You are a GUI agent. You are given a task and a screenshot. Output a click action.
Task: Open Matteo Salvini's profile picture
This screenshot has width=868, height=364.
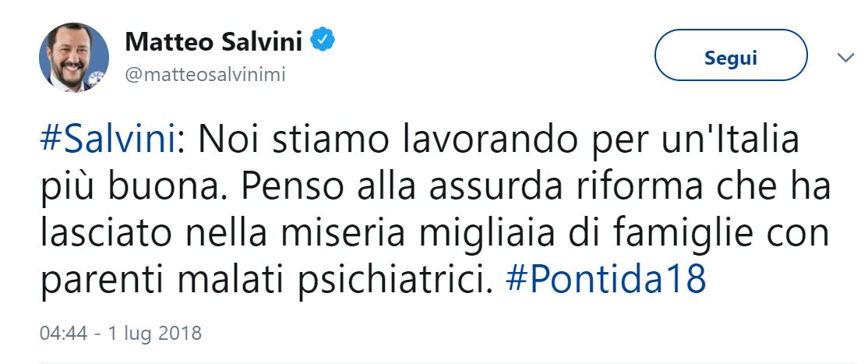(74, 57)
